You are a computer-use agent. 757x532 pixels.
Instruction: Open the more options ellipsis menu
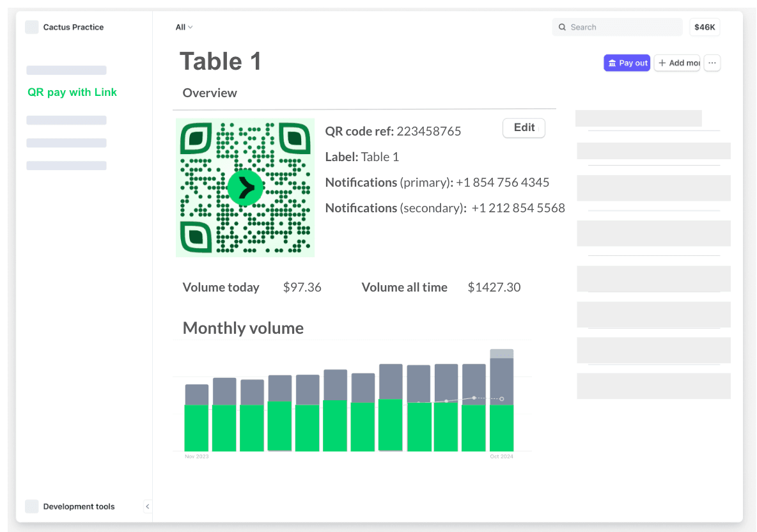tap(712, 63)
